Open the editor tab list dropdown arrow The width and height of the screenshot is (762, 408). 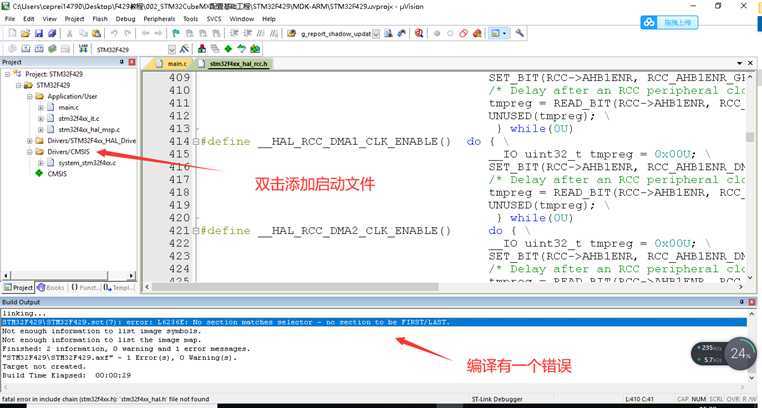(739, 64)
